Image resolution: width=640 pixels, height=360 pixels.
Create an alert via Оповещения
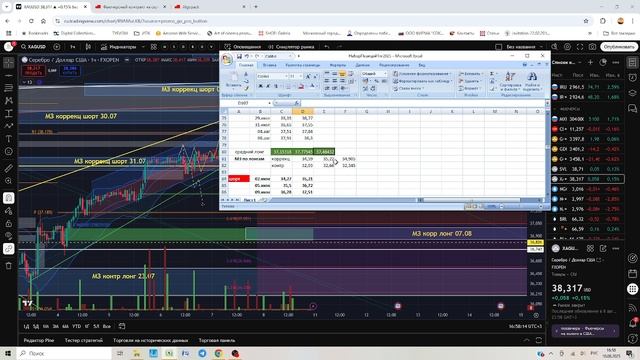[x=243, y=47]
